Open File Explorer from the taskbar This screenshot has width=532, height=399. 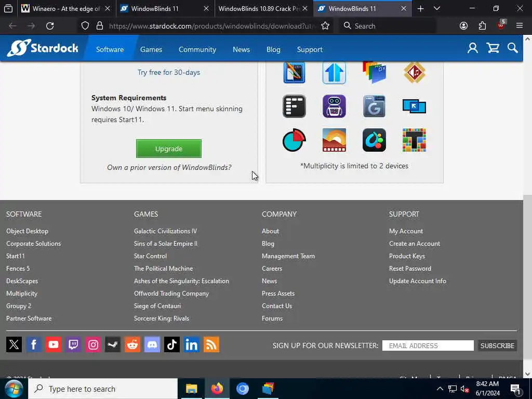click(x=191, y=389)
